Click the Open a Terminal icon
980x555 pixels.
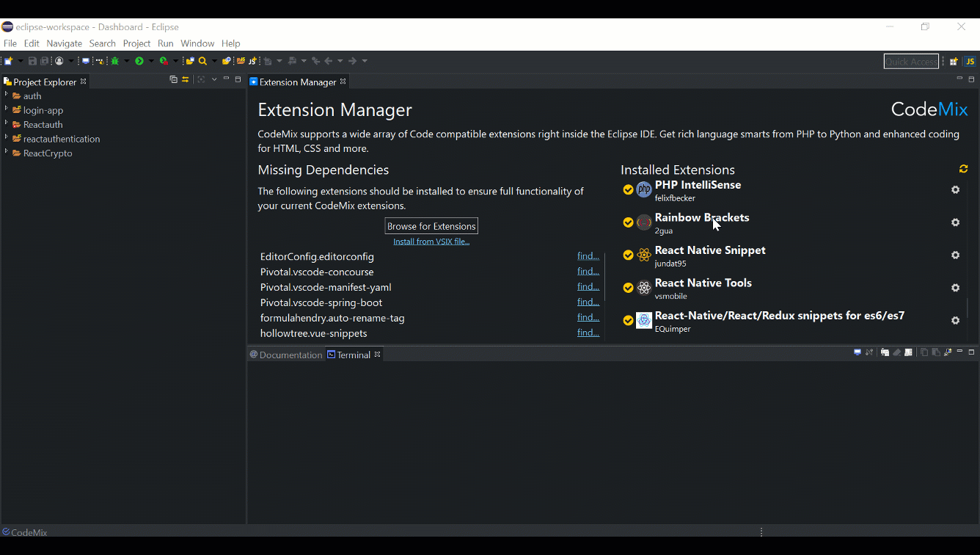(857, 352)
